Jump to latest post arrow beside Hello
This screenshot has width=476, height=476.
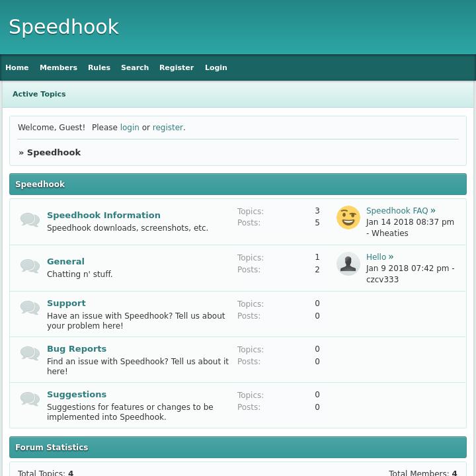point(391,257)
